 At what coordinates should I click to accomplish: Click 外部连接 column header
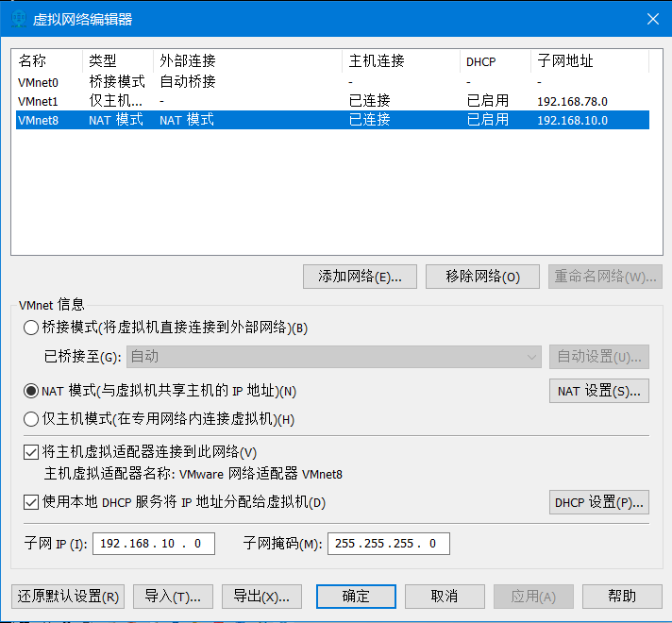247,61
